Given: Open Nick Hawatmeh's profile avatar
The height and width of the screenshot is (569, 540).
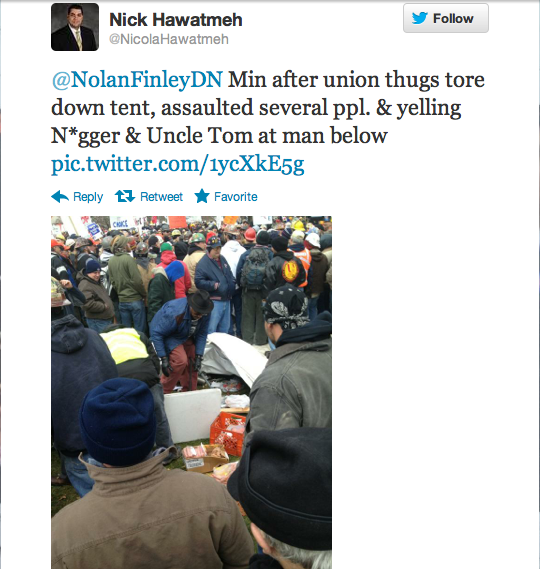Looking at the screenshot, I should pyautogui.click(x=75, y=27).
